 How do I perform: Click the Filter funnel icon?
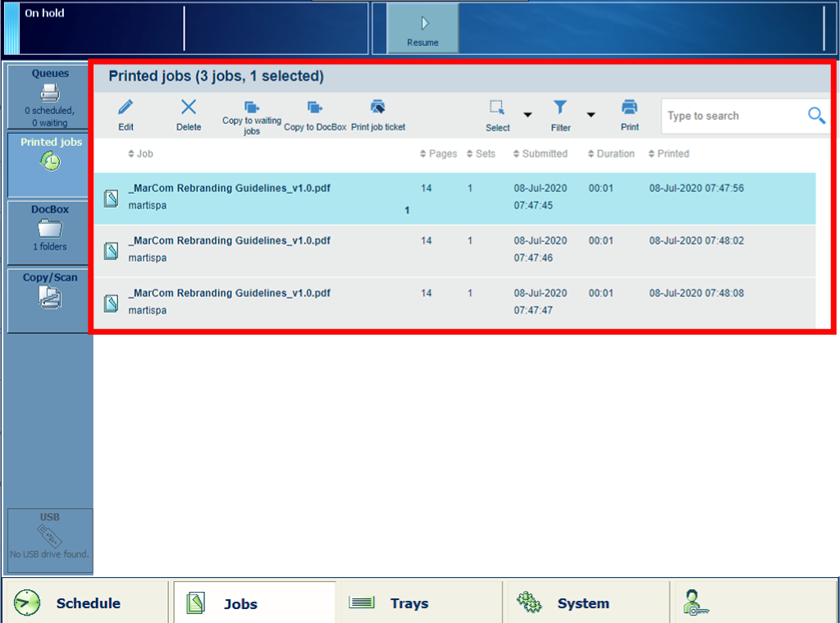click(560, 108)
